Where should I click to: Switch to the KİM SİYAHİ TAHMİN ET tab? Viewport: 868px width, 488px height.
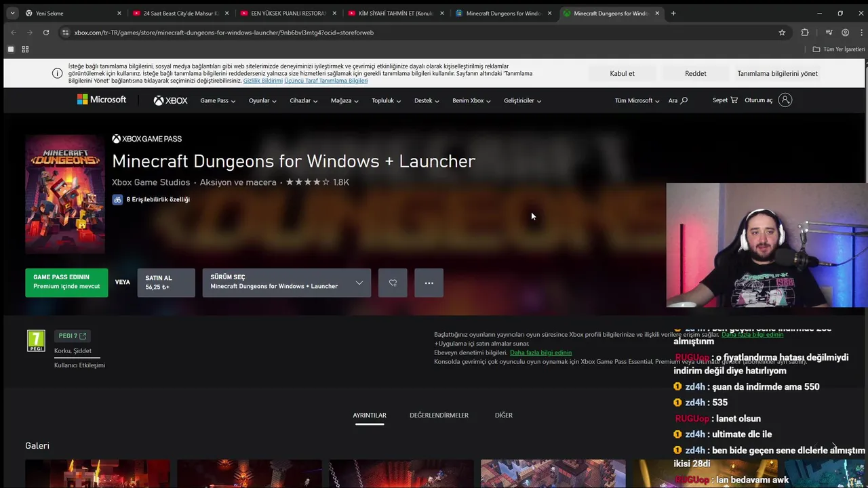coord(396,13)
